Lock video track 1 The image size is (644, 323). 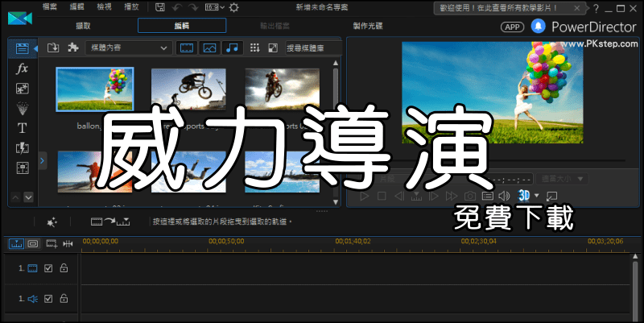[x=64, y=268]
